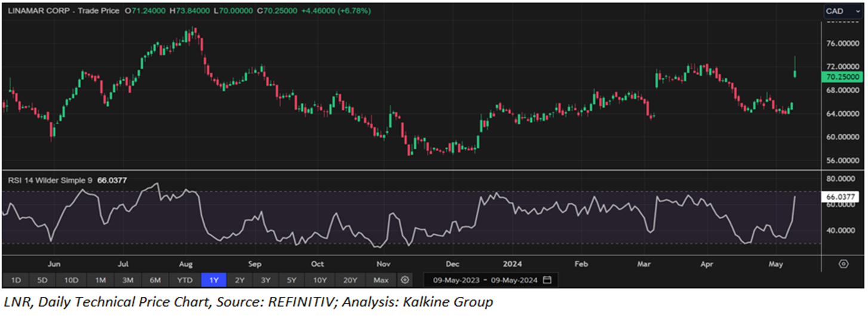The height and width of the screenshot is (316, 868).
Task: Click the Sep month label on time axis
Action: [255, 263]
